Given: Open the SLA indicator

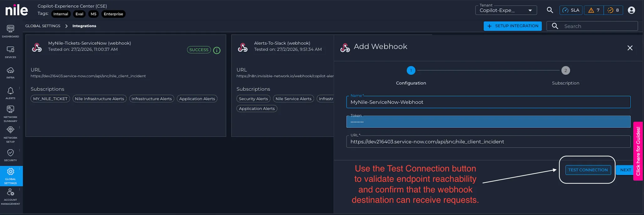Looking at the screenshot, I should (x=571, y=10).
